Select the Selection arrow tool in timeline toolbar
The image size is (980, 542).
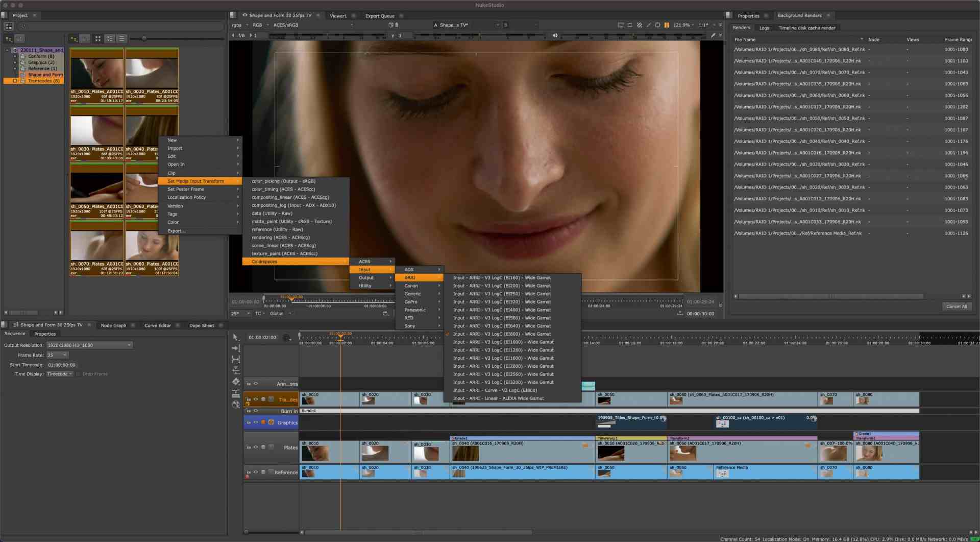point(236,337)
